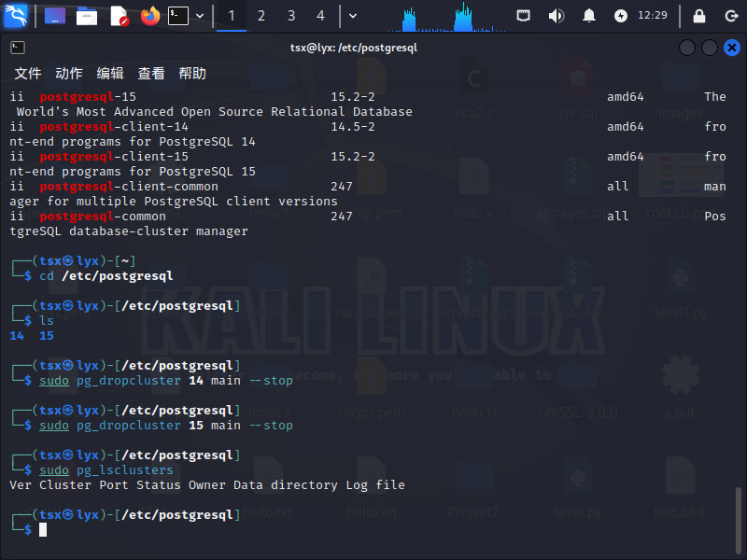The width and height of the screenshot is (747, 560).
Task: Open terminal emulator from the panel
Action: (178, 16)
